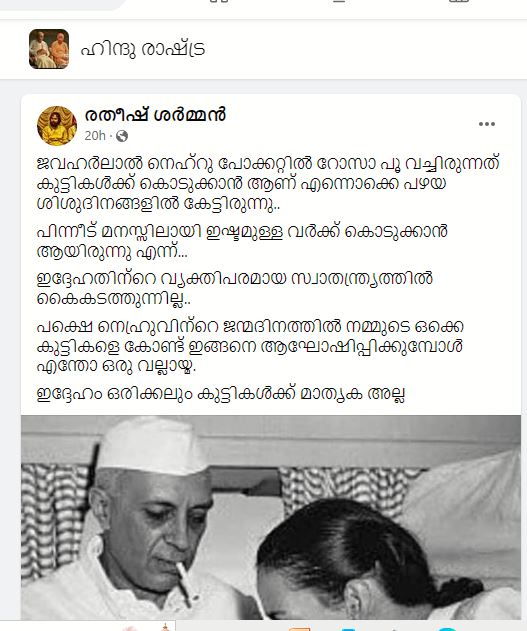Image resolution: width=527 pixels, height=631 pixels.
Task: Click the pink taskbar icon at bottom left
Action: tap(130, 628)
